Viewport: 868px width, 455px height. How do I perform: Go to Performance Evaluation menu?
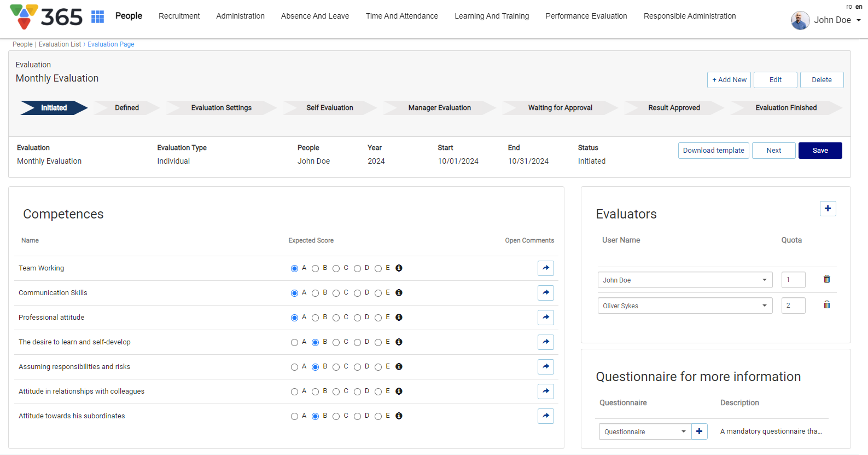tap(586, 16)
